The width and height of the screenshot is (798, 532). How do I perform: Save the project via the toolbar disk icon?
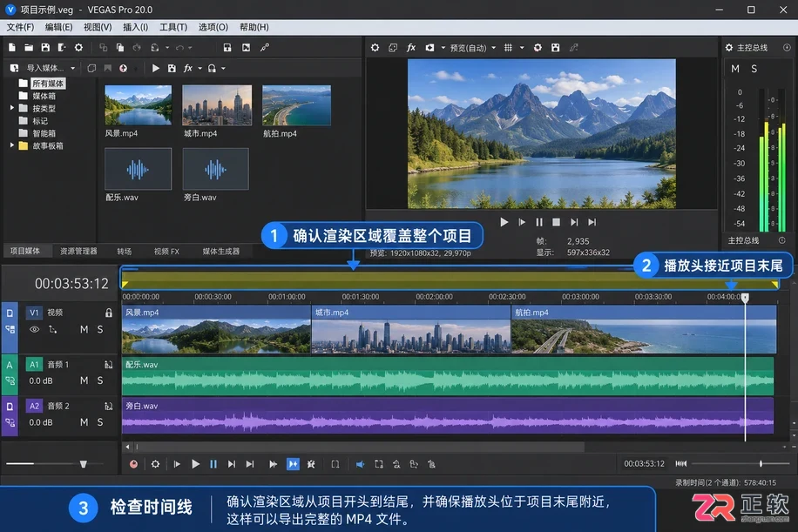point(45,47)
